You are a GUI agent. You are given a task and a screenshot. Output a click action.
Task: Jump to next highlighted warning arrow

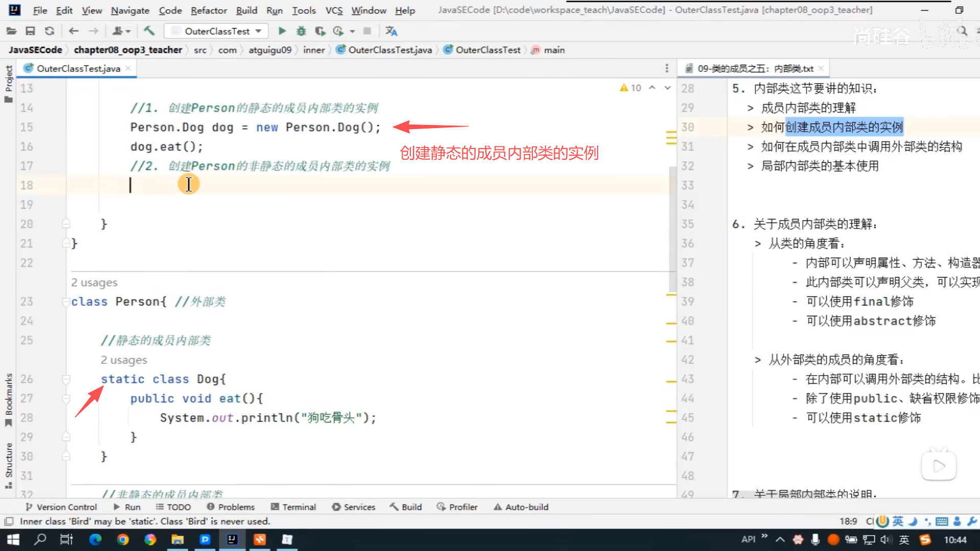pos(668,88)
